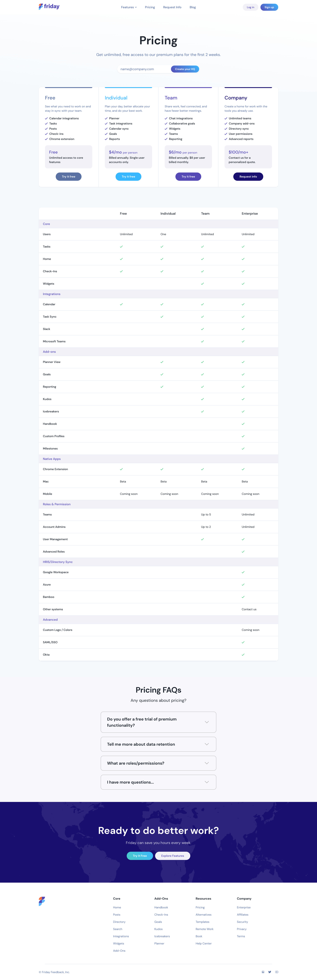Click the 'Chrome Extension' row label
The image size is (317, 980).
(55, 469)
